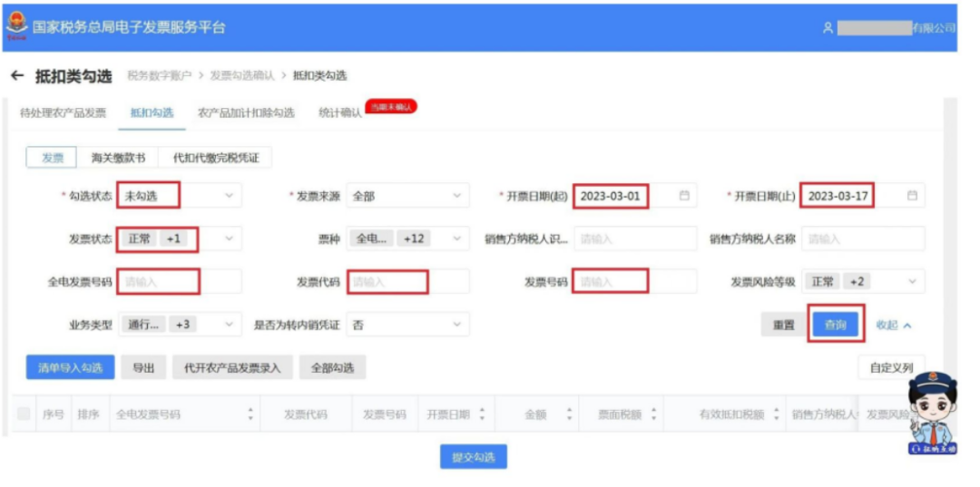Open the 发票风险等级 dropdown
Image resolution: width=980 pixels, height=487 pixels.
[x=912, y=282]
